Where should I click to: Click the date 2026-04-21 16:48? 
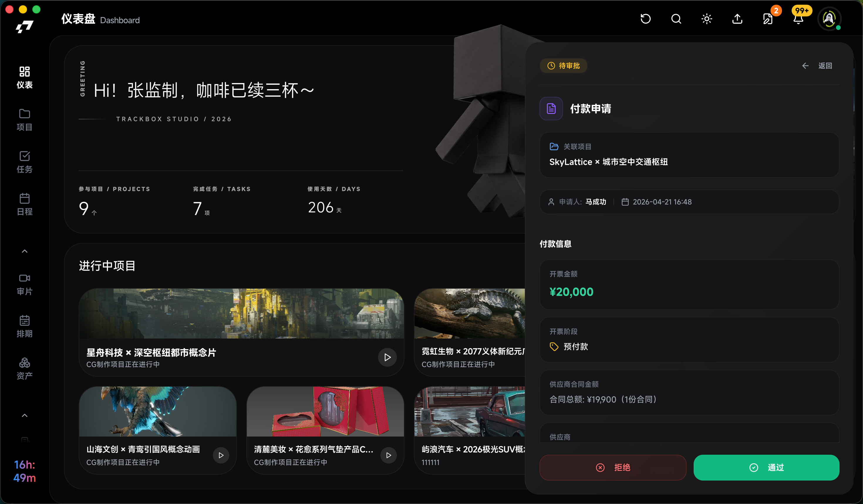[662, 202]
